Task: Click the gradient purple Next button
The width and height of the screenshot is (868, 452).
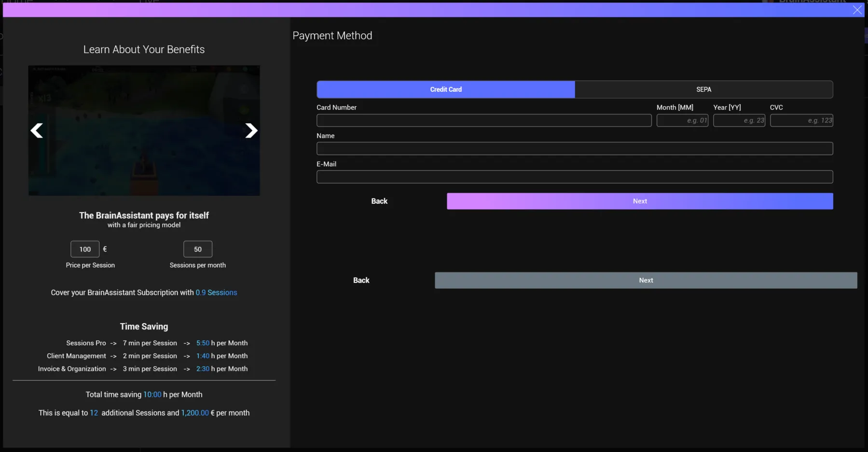Action: [x=640, y=201]
